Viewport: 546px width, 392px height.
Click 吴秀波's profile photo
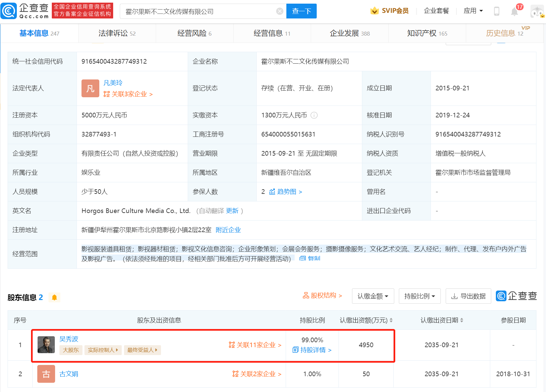point(46,345)
